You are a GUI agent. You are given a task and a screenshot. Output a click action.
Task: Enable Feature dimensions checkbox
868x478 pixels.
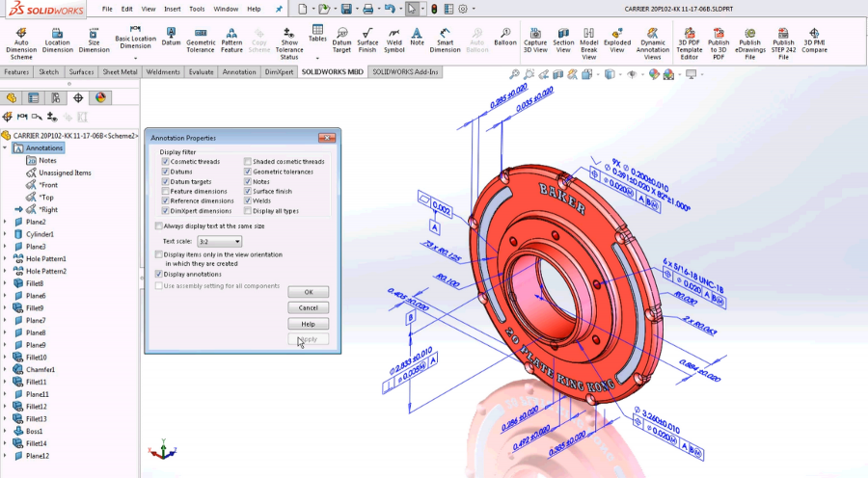[166, 191]
